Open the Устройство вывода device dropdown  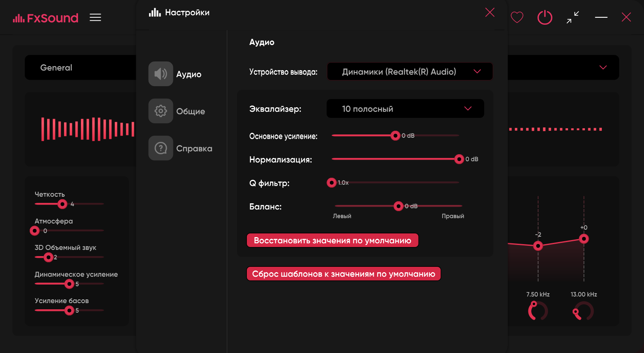click(410, 72)
